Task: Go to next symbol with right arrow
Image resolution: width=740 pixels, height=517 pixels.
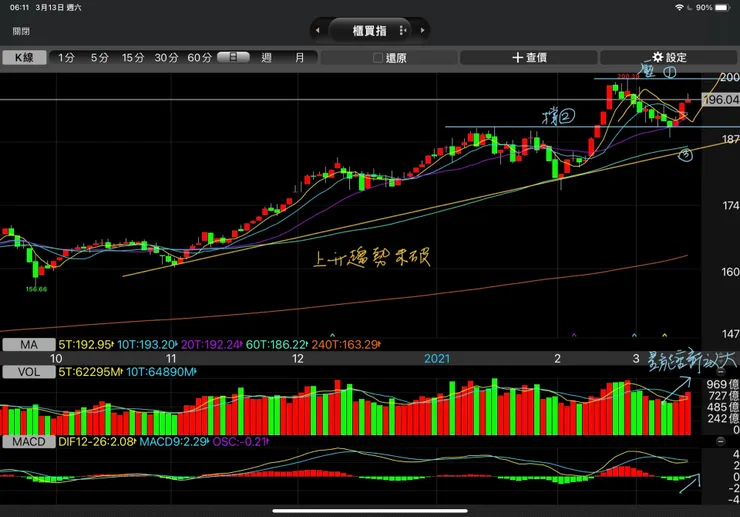Action: tap(422, 30)
